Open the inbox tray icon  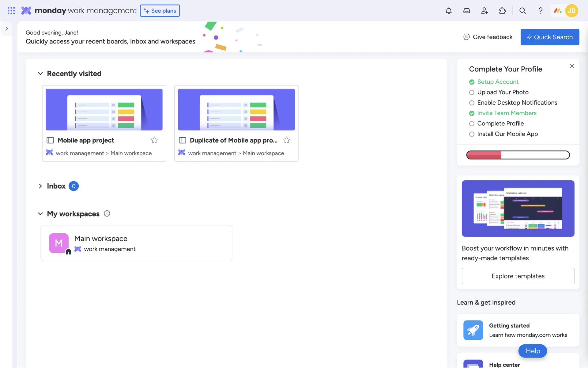(466, 11)
